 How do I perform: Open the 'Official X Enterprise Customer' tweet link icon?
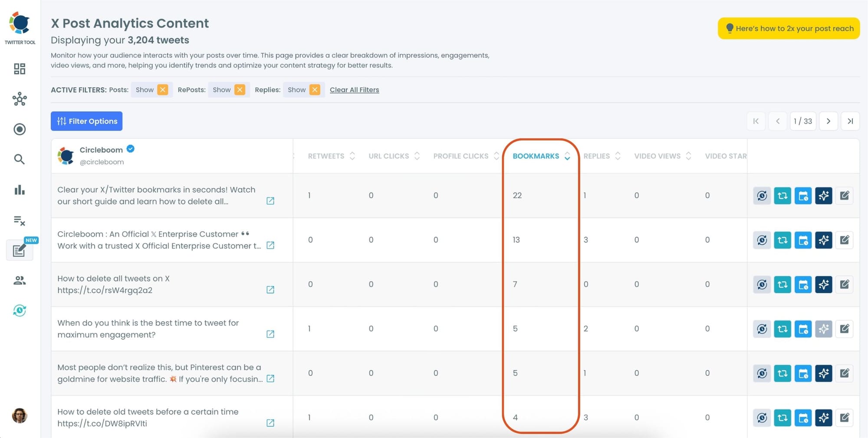(x=270, y=245)
